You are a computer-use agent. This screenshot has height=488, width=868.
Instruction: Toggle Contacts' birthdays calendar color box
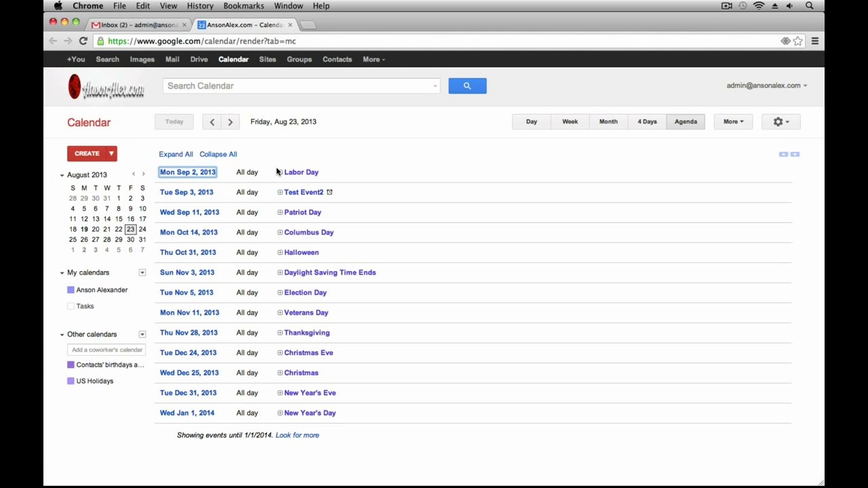[71, 365]
